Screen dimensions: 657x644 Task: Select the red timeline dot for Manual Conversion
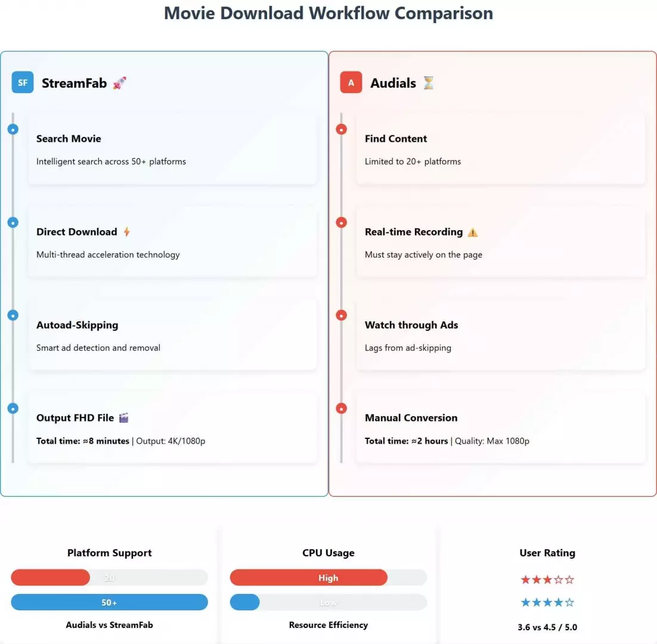(342, 408)
